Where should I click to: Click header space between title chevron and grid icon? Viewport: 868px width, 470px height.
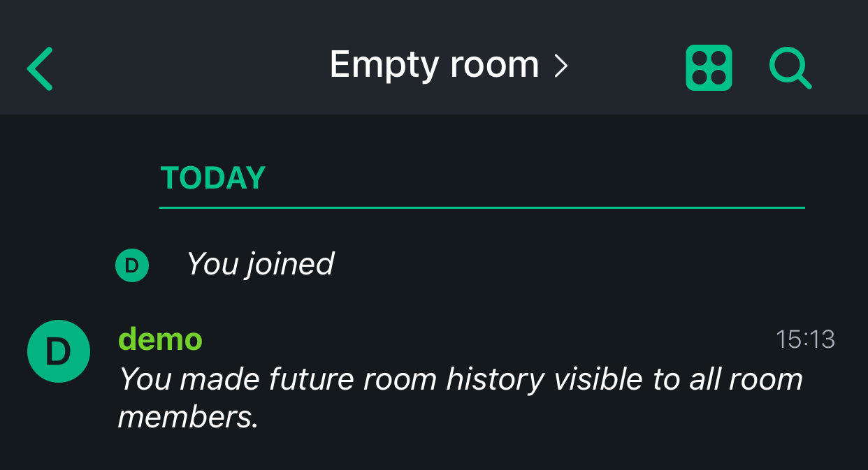(x=627, y=68)
